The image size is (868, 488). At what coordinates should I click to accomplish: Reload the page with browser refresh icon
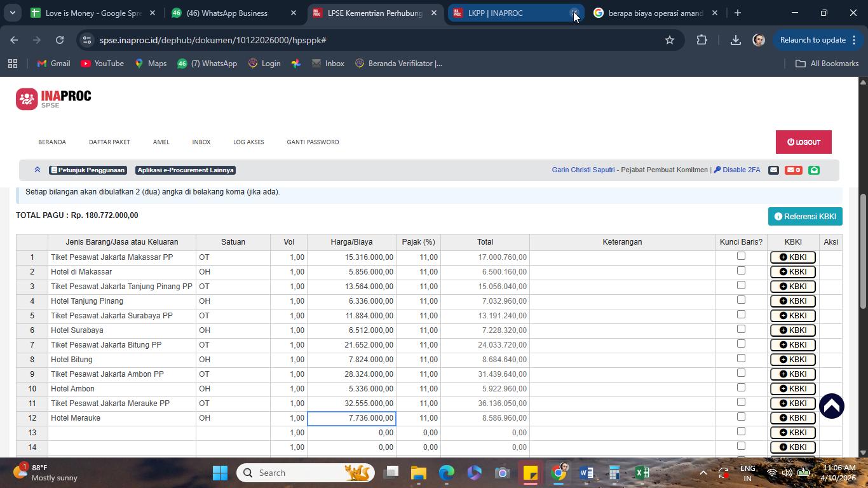point(60,40)
